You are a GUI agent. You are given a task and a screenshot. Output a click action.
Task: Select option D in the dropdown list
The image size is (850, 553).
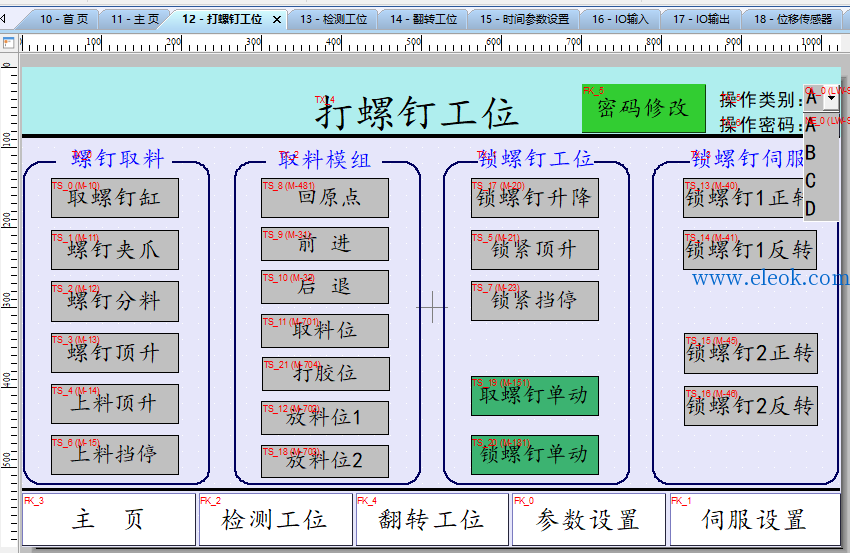pyautogui.click(x=810, y=208)
